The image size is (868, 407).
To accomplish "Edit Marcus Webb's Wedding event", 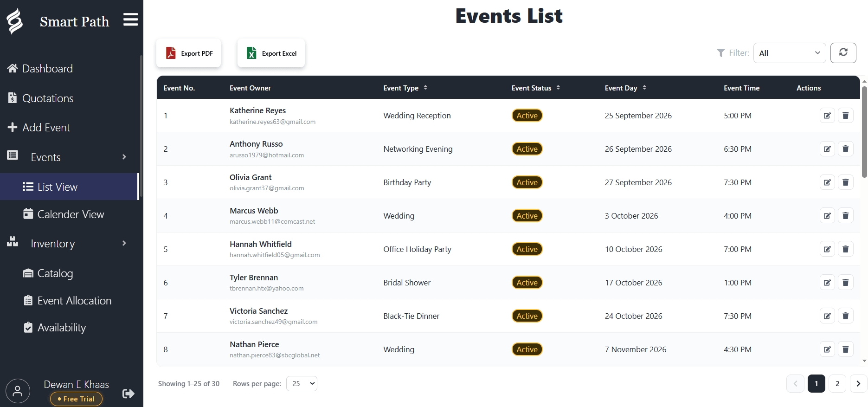I will pyautogui.click(x=827, y=216).
